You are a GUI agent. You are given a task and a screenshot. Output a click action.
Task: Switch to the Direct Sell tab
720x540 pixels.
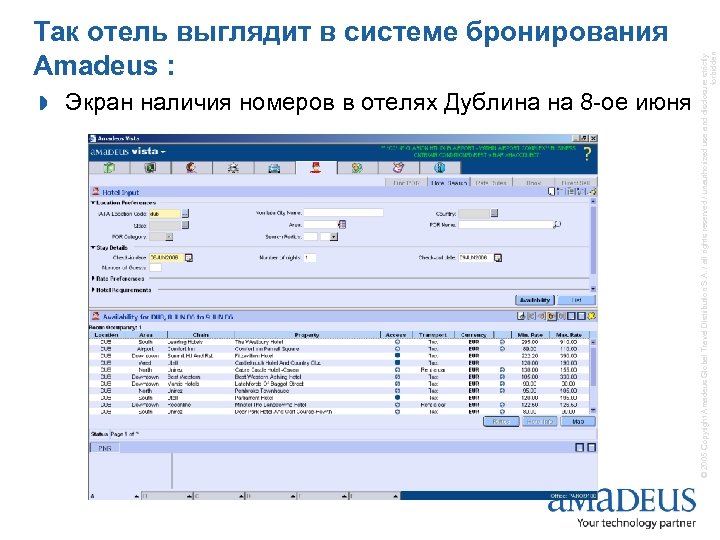(575, 182)
